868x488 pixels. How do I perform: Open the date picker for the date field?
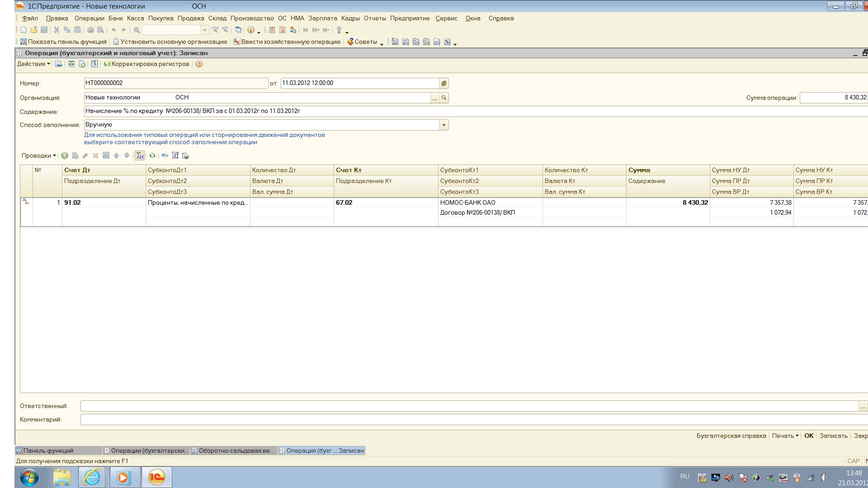pyautogui.click(x=444, y=84)
